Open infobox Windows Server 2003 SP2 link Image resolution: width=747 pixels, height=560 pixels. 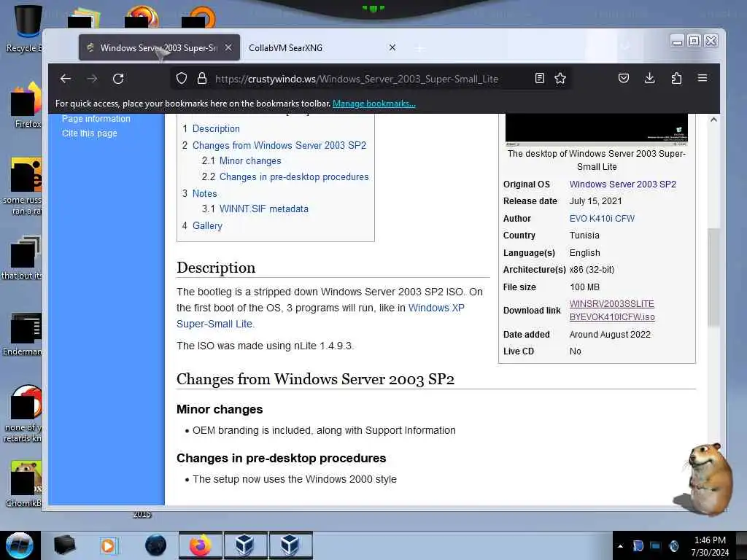pos(623,184)
